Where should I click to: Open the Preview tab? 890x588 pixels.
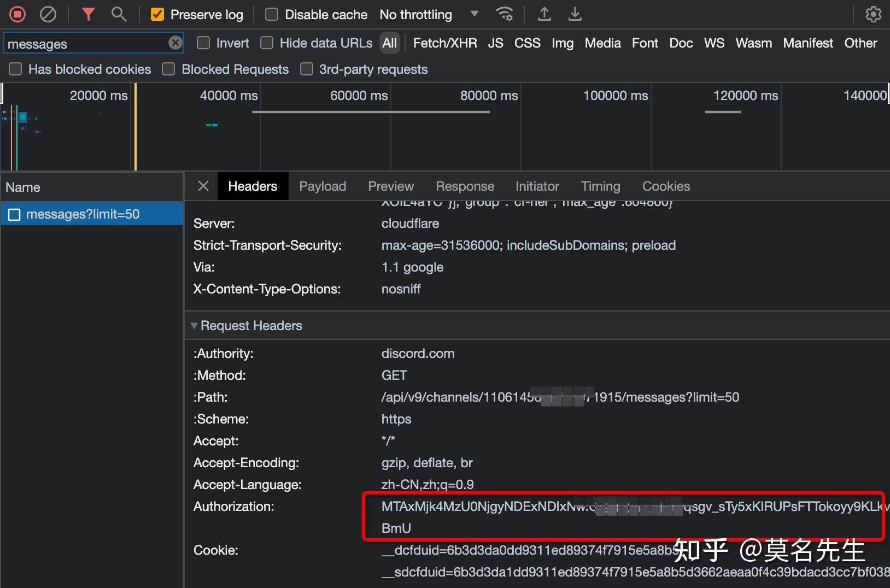tap(391, 186)
